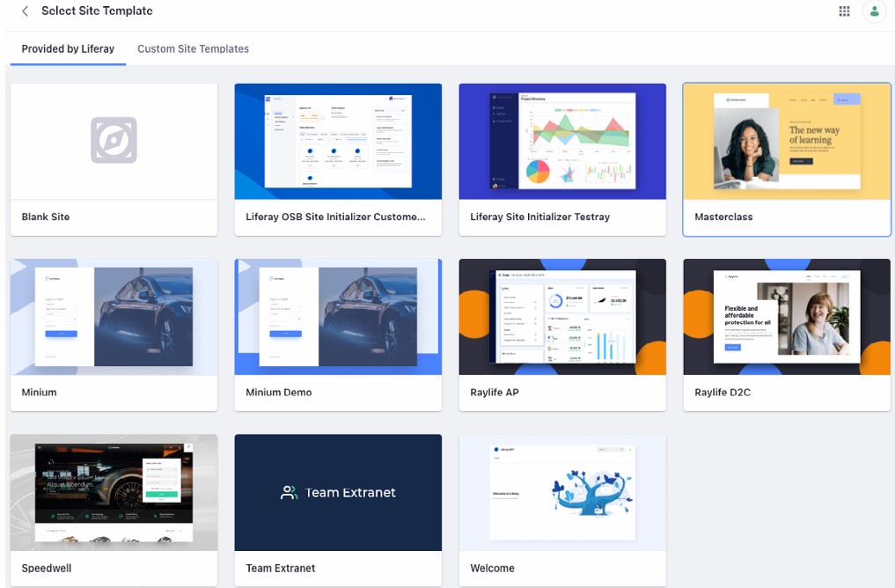Click the Blank Site compass icon
This screenshot has width=895, height=588.
click(114, 140)
